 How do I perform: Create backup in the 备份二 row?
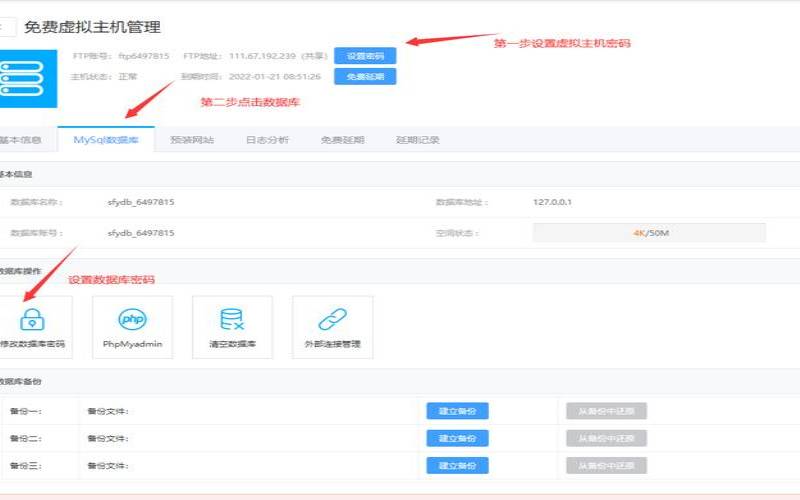tap(457, 438)
